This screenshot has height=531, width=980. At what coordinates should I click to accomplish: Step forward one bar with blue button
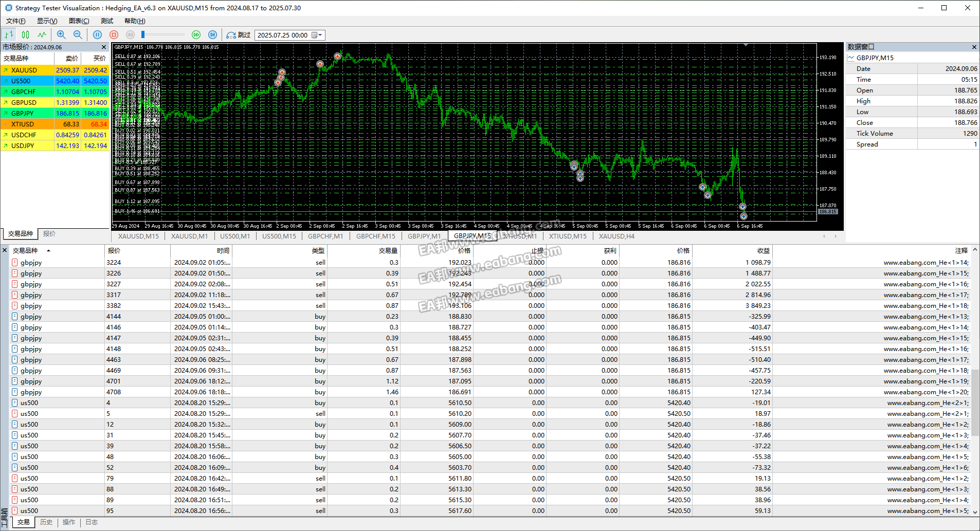[212, 35]
